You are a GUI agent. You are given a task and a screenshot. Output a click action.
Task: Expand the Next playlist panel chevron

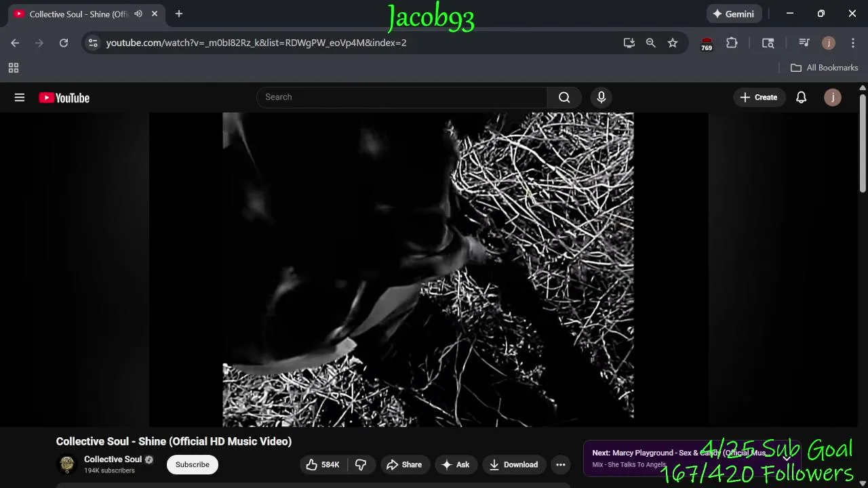[x=787, y=458]
